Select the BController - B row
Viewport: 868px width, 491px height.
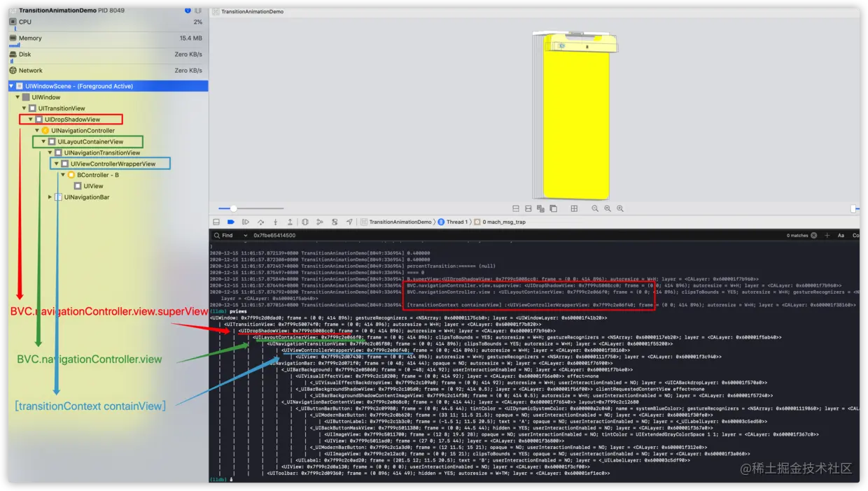108,175
